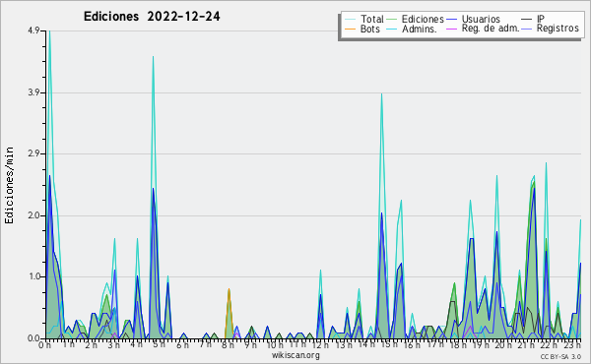Click the '15 h' x-axis label
Image resolution: width=591 pixels, height=364 pixels.
(x=389, y=344)
